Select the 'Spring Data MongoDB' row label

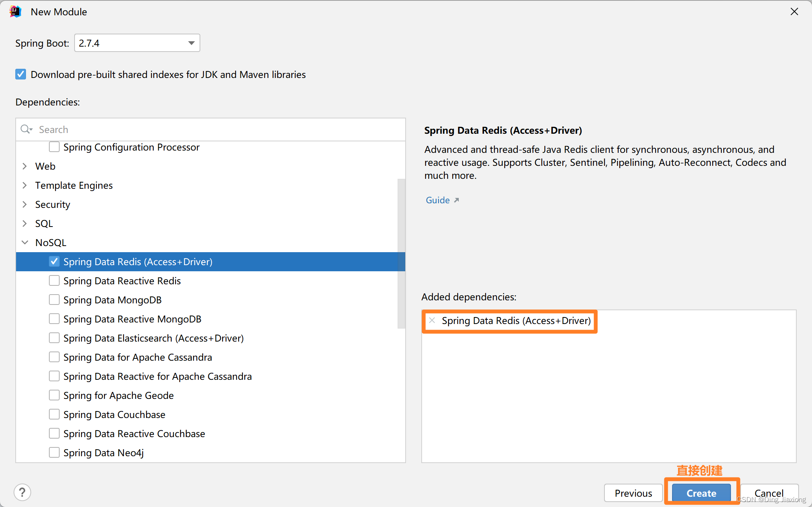coord(112,300)
